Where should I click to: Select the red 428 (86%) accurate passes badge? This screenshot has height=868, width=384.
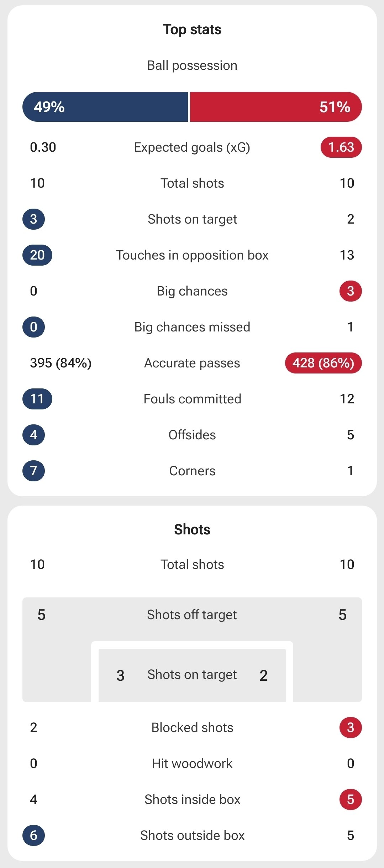(323, 363)
